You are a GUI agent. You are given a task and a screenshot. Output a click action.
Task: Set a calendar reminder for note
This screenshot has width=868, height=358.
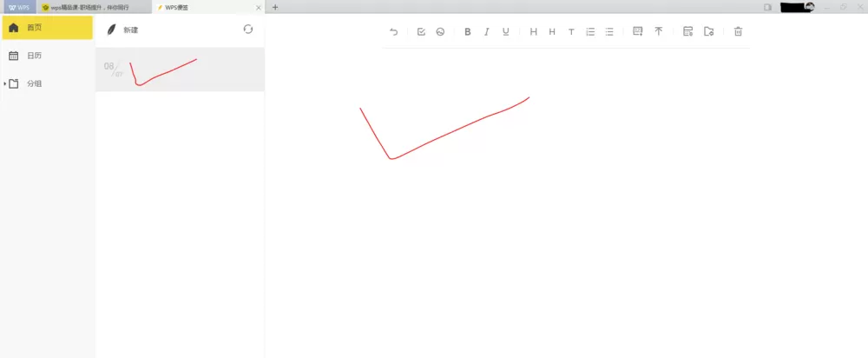[x=688, y=31]
